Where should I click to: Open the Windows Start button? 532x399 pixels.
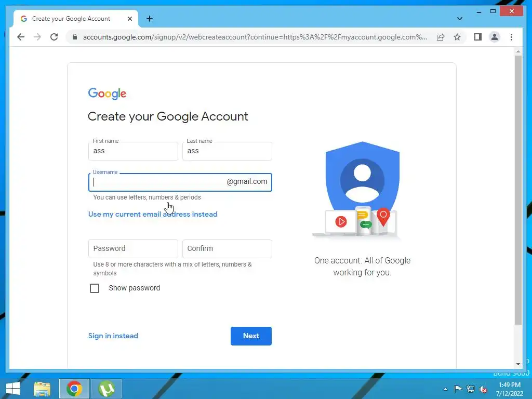tap(13, 389)
